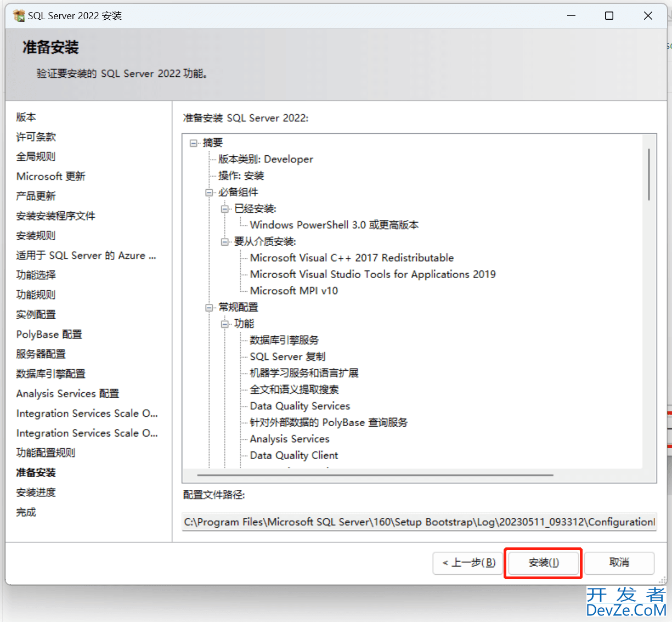Select Microsoft Visual C++ 2017 Redistributable row

point(352,258)
